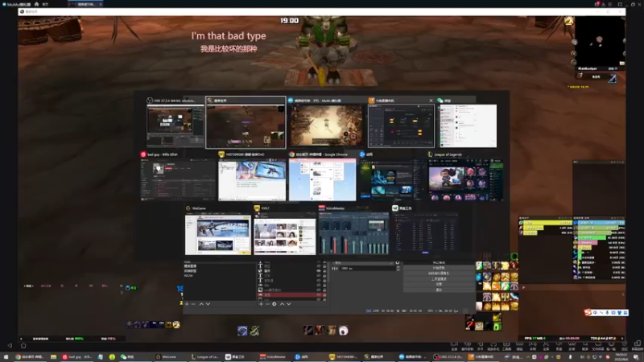Move source down with Sources panel down arrow
Screen dimensions: 644x362
point(289,304)
